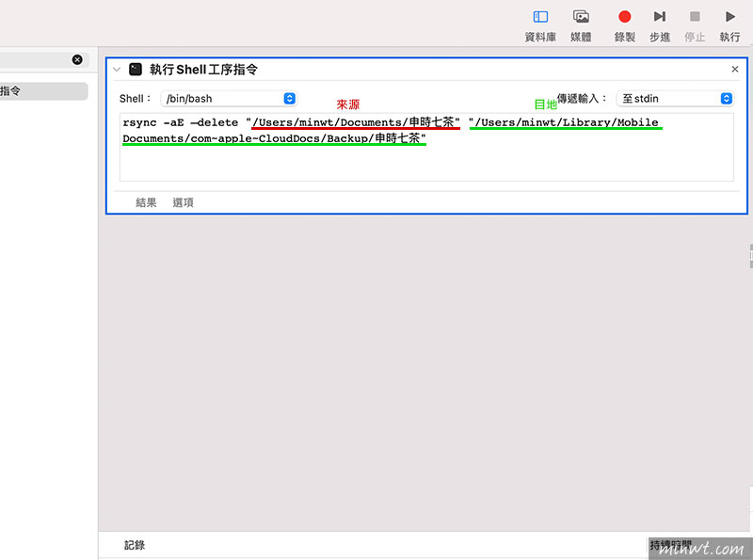Screen dimensions: 753x560
Task: Click the 記錄 log label
Action: (x=134, y=545)
